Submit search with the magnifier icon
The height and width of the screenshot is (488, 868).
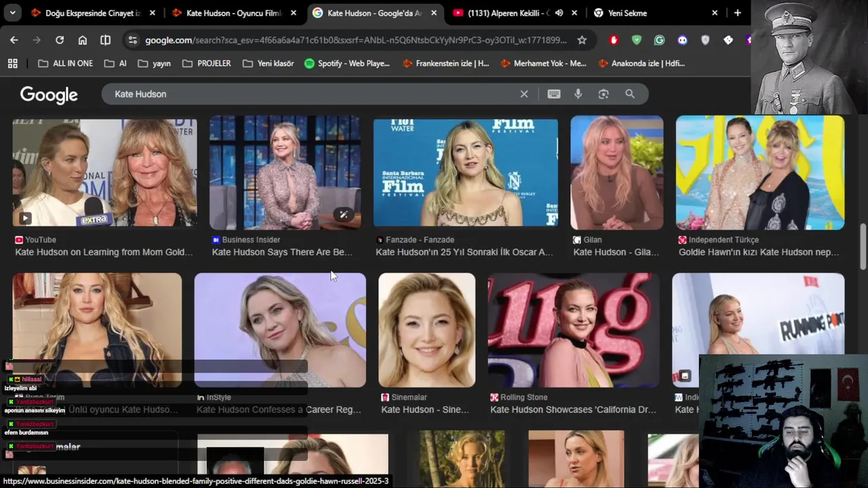(x=630, y=94)
